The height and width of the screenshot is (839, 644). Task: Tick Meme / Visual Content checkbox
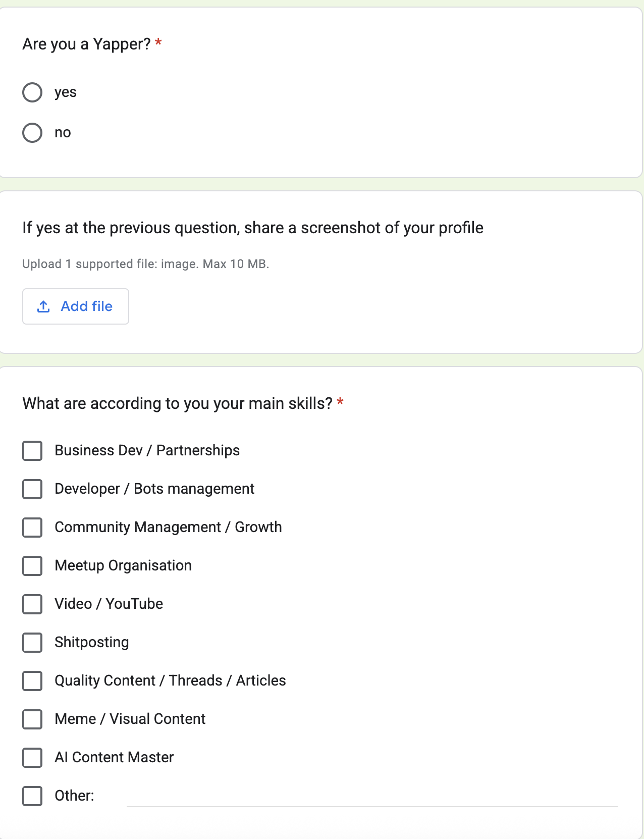click(32, 719)
